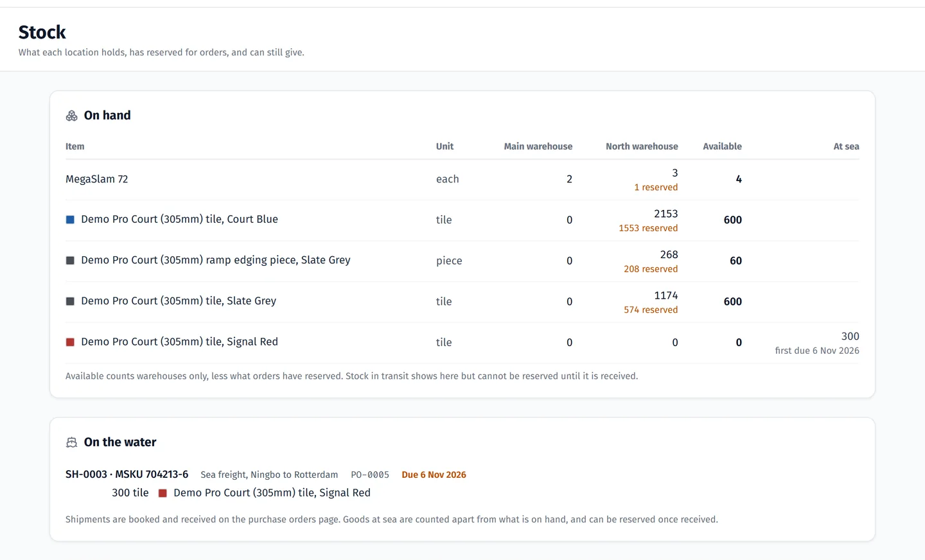Click the At sea column header

(846, 146)
